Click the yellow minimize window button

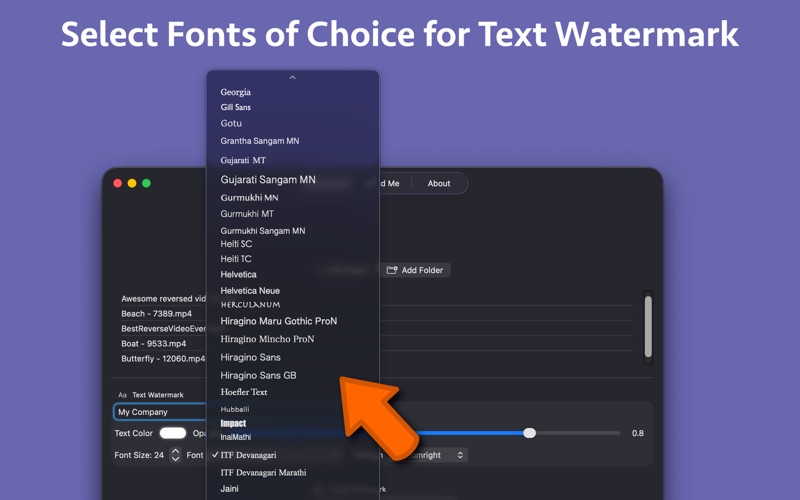(132, 183)
